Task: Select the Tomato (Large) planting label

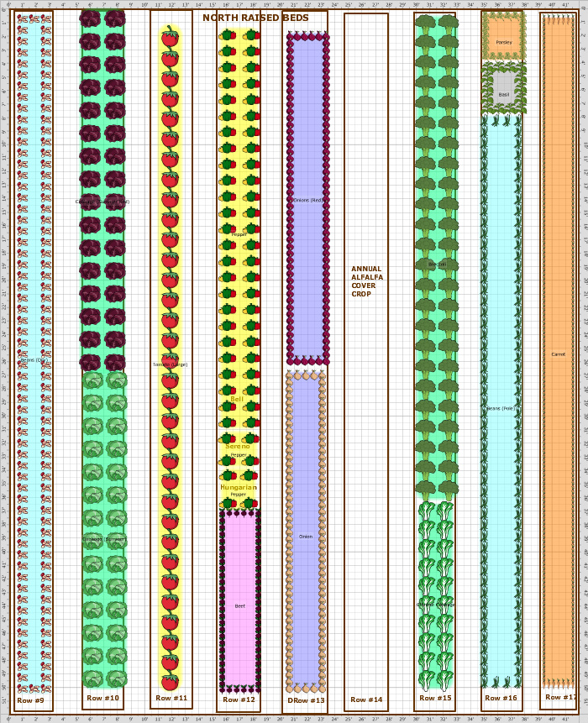Action: coord(170,364)
